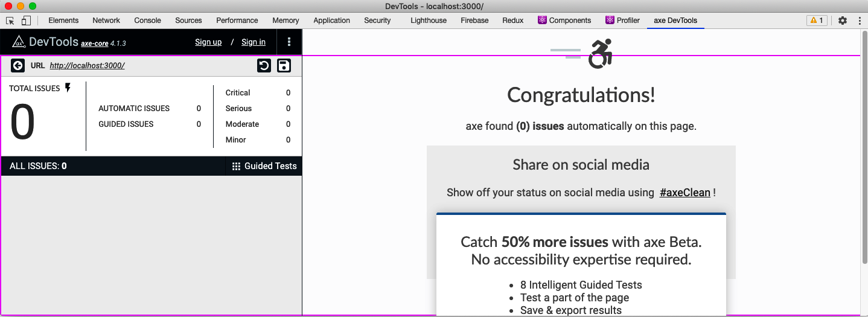Click the lightning bolt next to Total Issues
Viewport: 868px width, 317px height.
(68, 88)
